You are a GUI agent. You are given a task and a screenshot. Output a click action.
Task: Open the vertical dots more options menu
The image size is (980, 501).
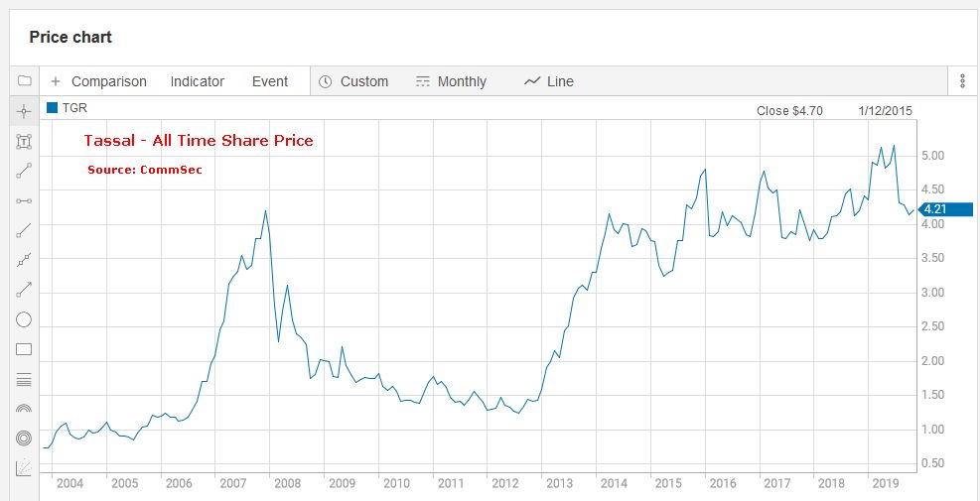962,81
